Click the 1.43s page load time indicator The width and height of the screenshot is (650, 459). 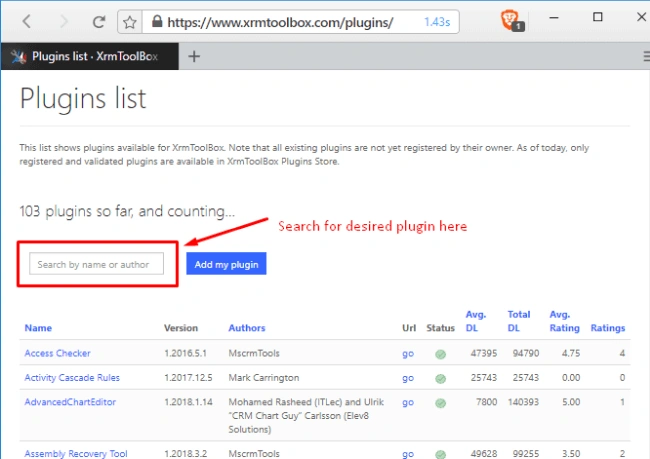pyautogui.click(x=437, y=22)
